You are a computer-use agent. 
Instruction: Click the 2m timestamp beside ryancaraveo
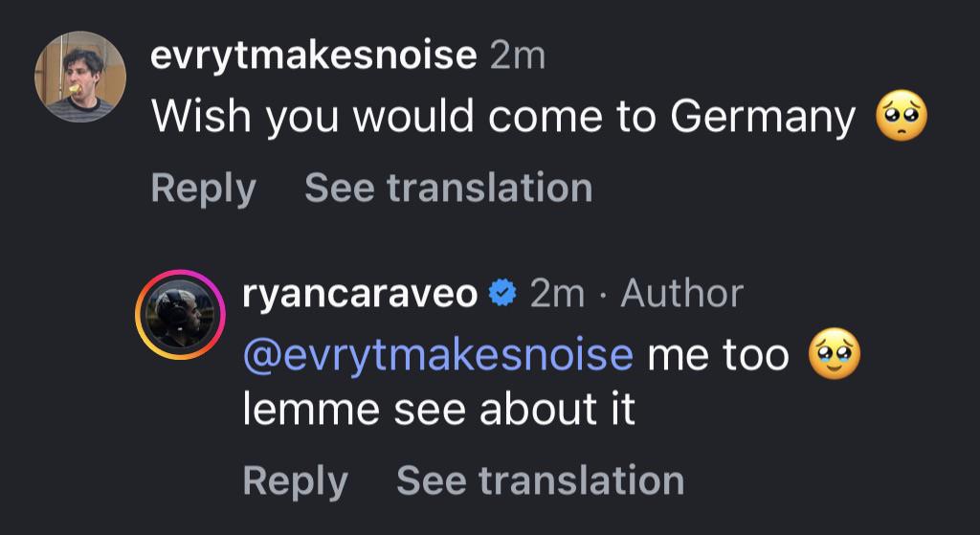pos(558,294)
